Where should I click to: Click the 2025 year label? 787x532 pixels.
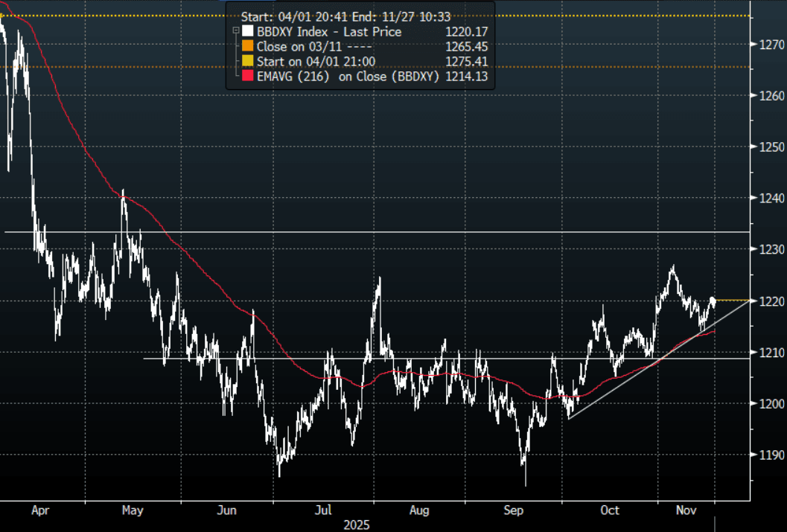tap(355, 525)
